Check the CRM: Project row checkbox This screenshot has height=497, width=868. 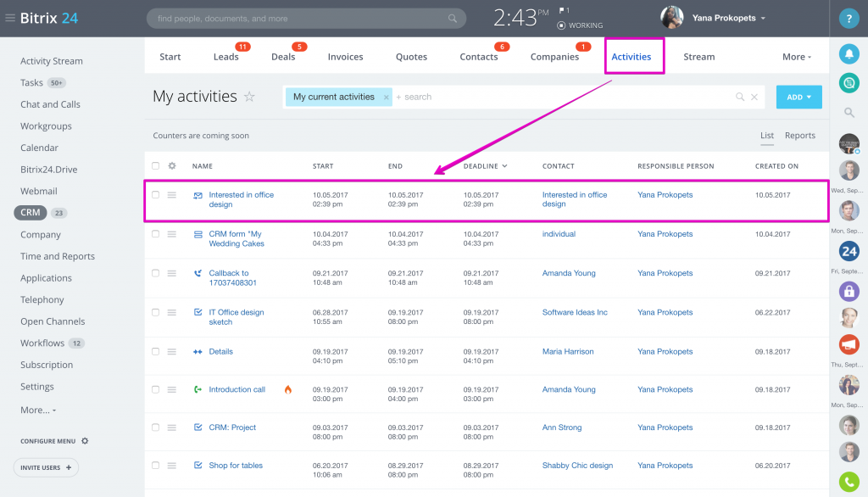156,427
